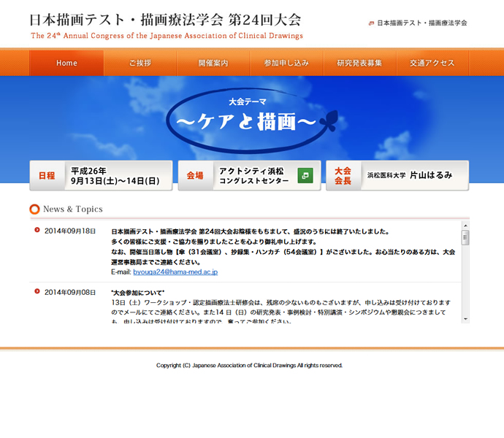Viewport: 504px width, 438px height.
Task: Click the 日程 schedule panel label
Action: coord(47,176)
